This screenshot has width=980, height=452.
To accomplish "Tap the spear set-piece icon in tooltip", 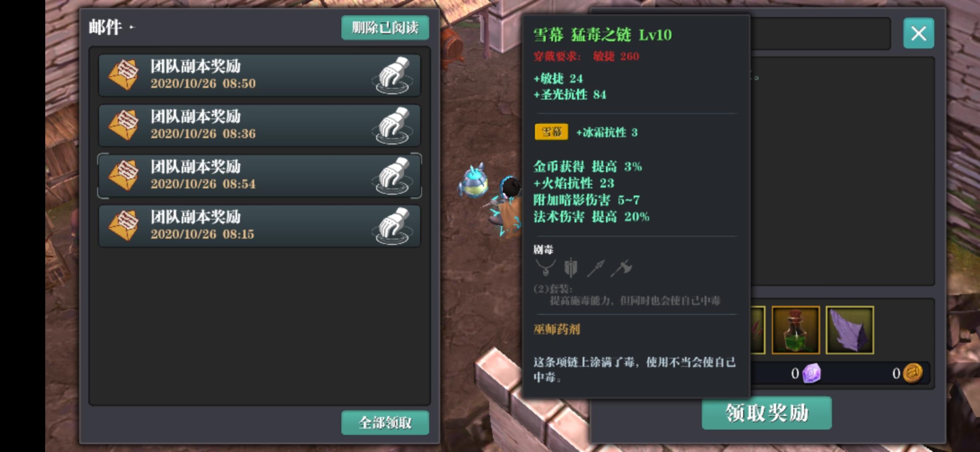I will pos(596,268).
